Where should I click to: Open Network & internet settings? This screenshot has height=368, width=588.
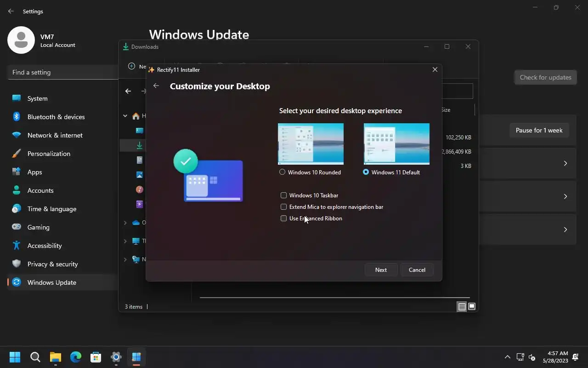tap(62, 135)
